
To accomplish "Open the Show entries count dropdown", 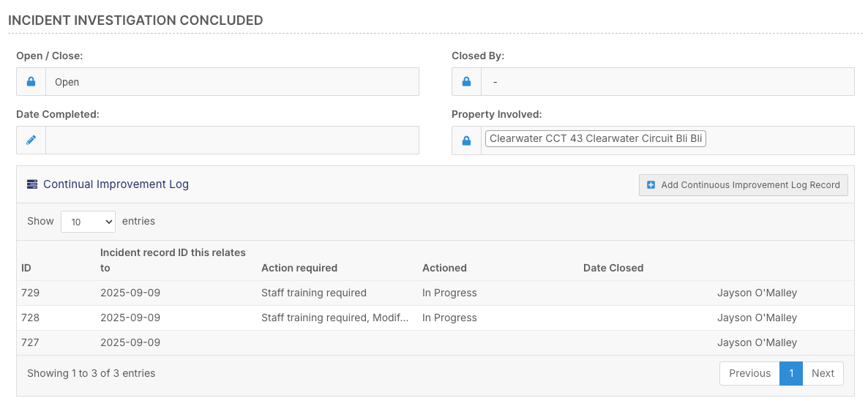I will pos(88,222).
